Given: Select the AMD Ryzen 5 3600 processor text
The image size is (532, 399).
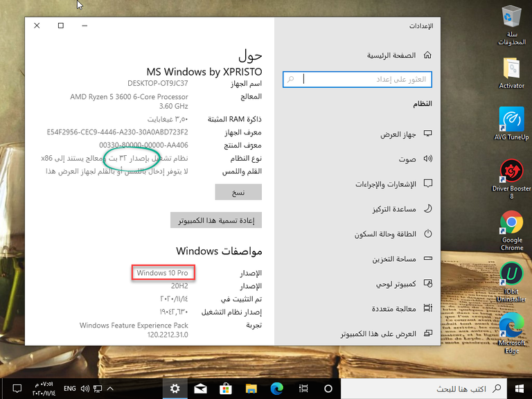Looking at the screenshot, I should pos(129,101).
